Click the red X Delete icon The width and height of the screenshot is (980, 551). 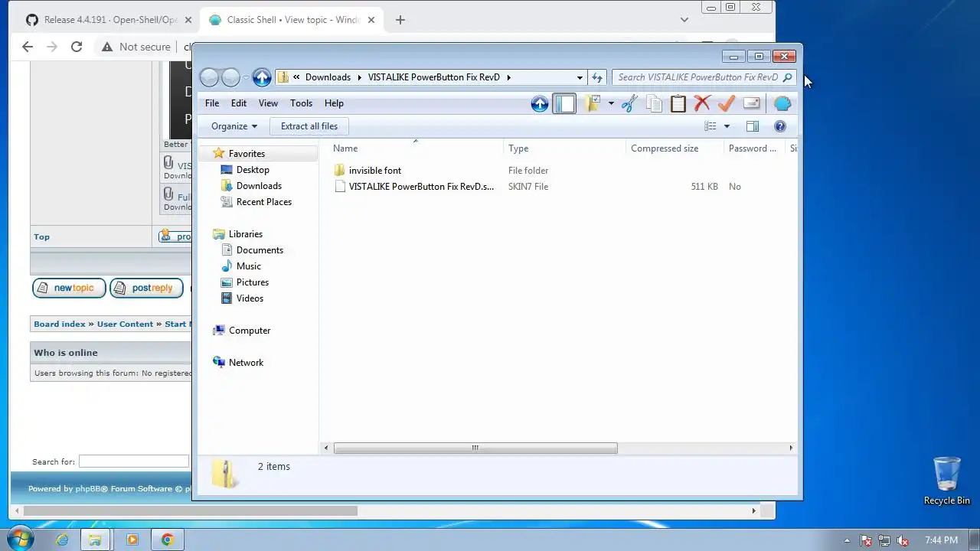pyautogui.click(x=702, y=103)
